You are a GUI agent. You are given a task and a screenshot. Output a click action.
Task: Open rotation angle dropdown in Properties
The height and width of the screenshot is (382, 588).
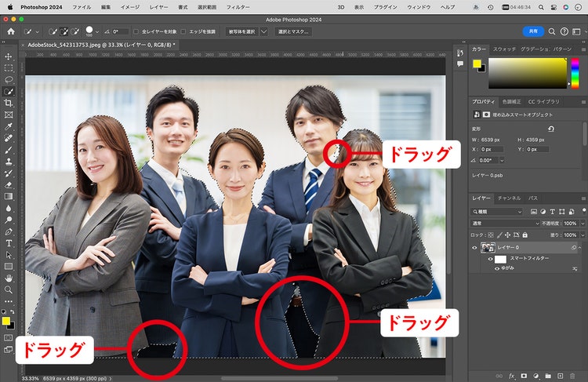coord(502,160)
